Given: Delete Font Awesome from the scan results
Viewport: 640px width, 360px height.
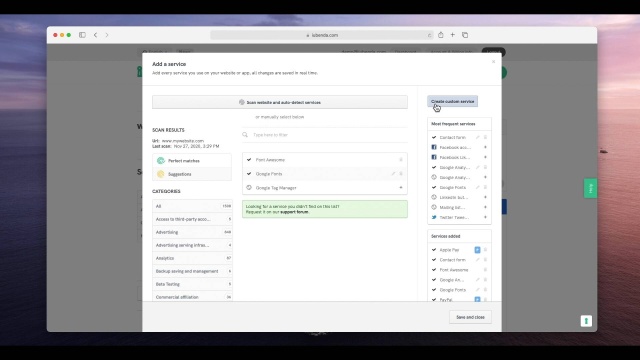Looking at the screenshot, I should pos(401,160).
